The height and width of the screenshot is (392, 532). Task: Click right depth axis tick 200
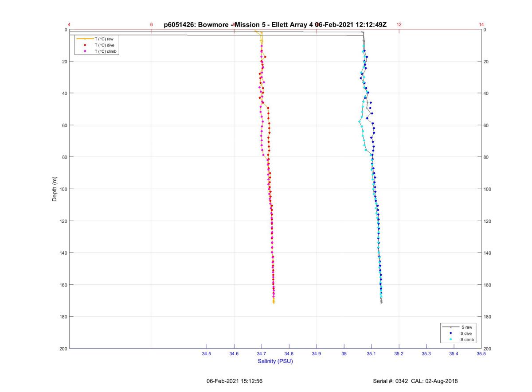488,349
